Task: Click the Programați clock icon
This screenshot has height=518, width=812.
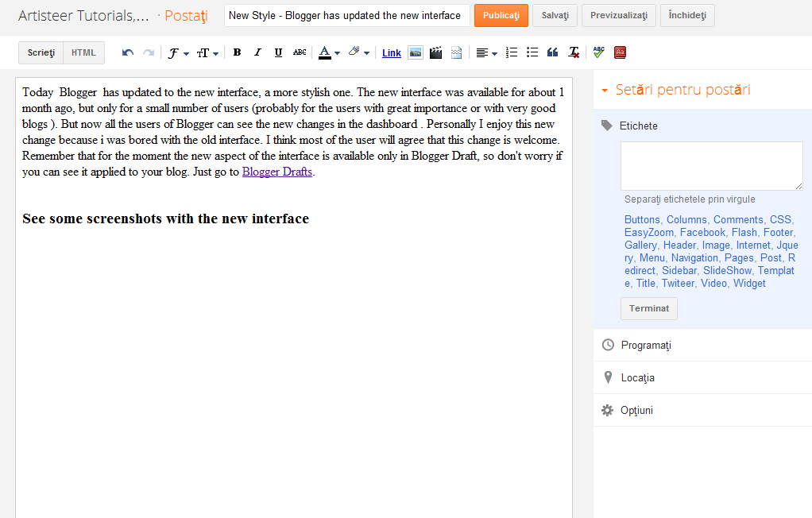Action: [x=608, y=345]
